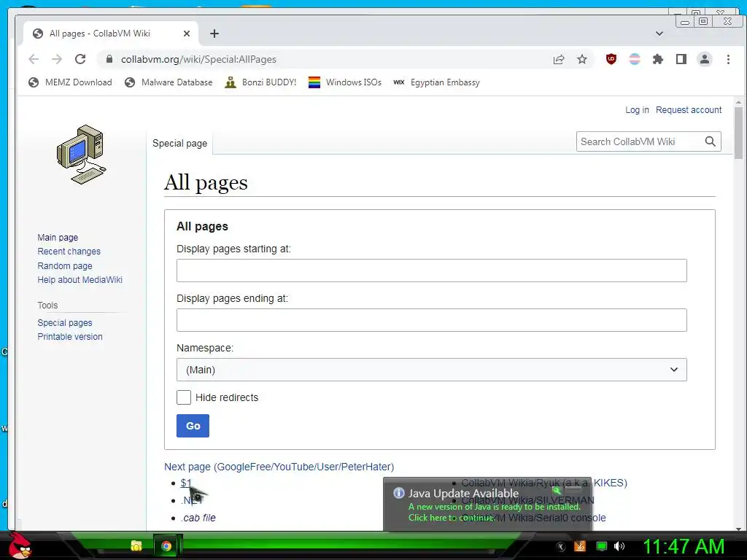Click the Log in link
The image size is (747, 560).
click(x=637, y=110)
